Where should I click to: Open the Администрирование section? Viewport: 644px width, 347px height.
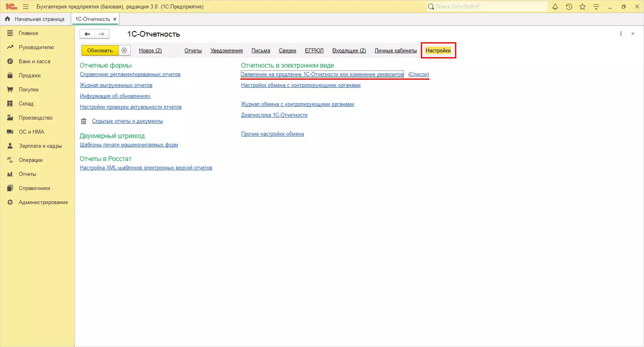pos(37,202)
